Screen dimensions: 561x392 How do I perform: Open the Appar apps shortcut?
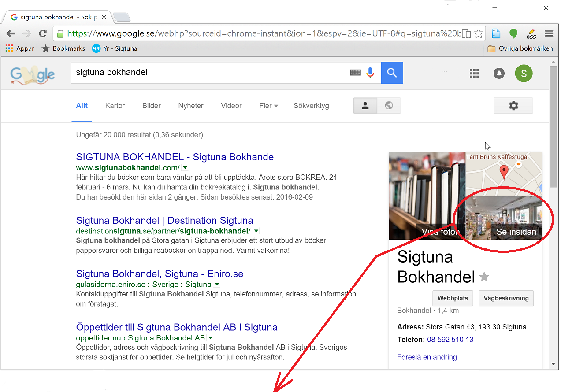click(x=20, y=48)
